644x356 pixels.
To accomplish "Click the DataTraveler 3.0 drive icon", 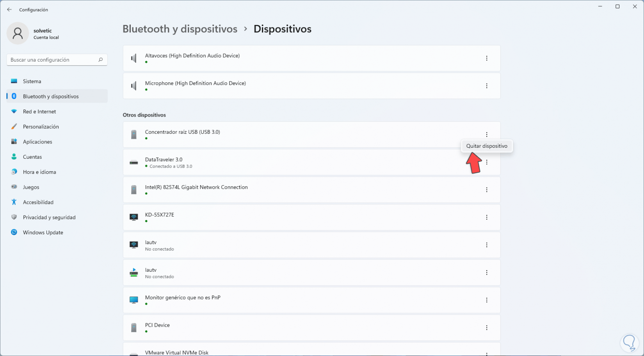I will pyautogui.click(x=134, y=163).
